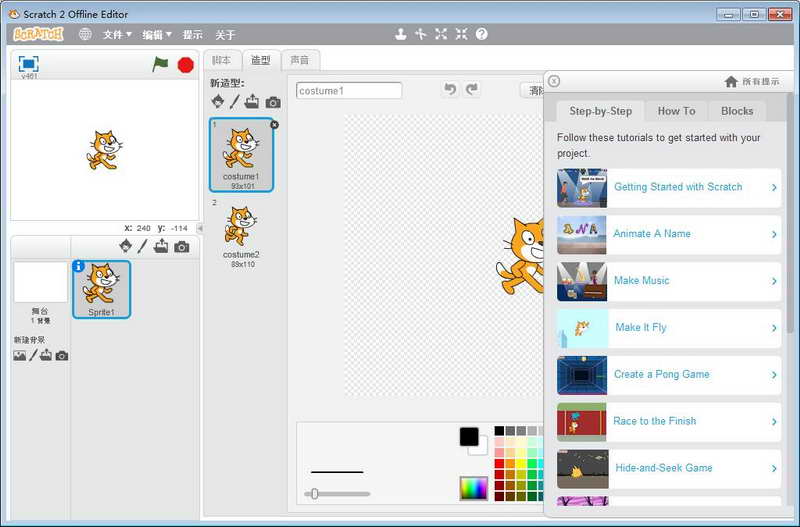
Task: Paint a new backdrop
Action: 33,355
